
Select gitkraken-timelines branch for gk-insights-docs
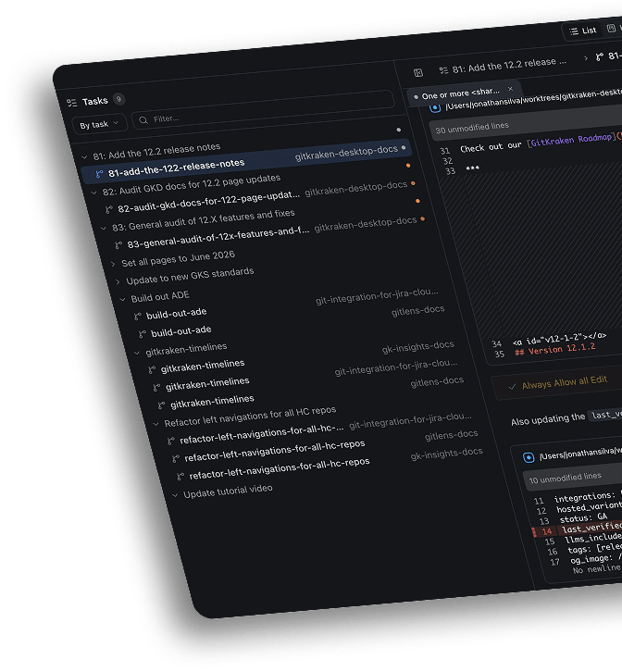click(x=203, y=367)
